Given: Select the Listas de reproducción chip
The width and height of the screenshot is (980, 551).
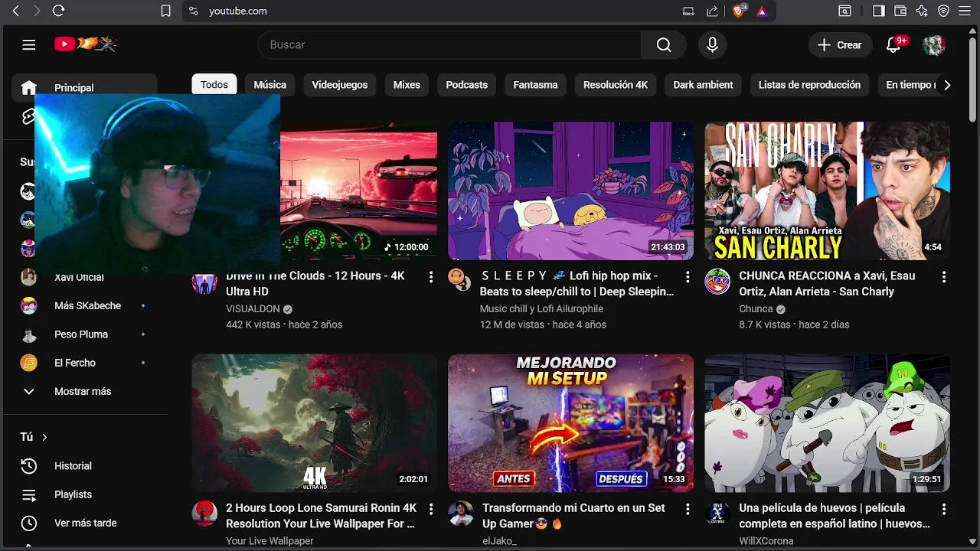Looking at the screenshot, I should (x=809, y=85).
